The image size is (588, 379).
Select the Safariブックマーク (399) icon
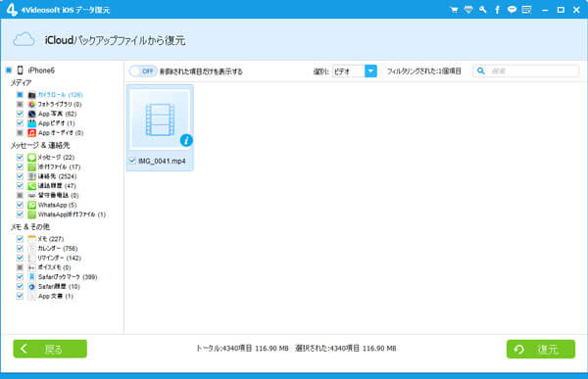32,276
